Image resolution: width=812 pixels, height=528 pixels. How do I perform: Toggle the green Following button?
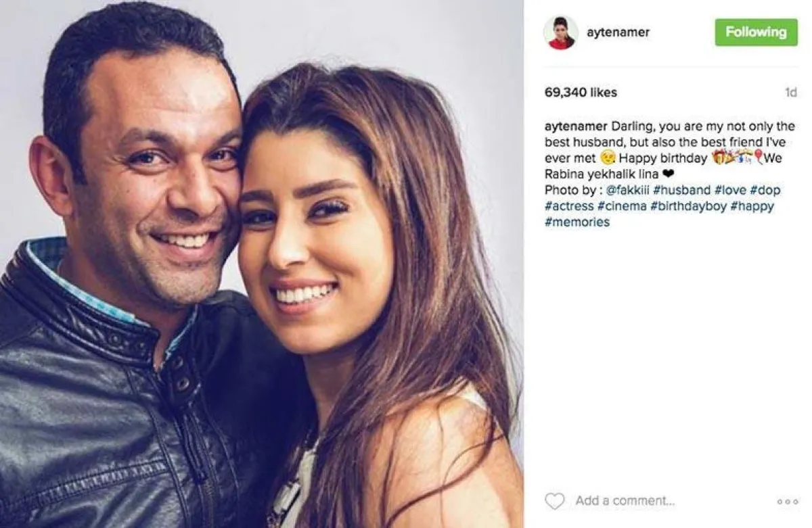(756, 32)
